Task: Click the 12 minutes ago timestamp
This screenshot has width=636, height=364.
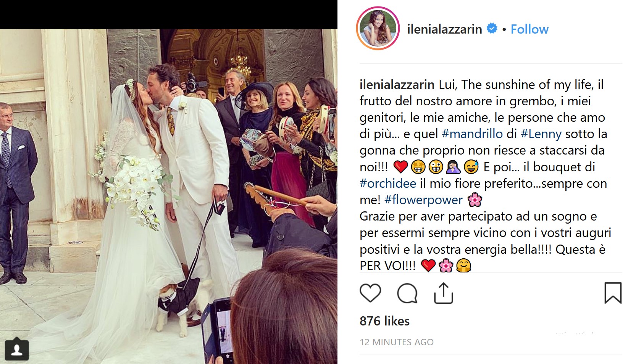Action: pyautogui.click(x=396, y=342)
